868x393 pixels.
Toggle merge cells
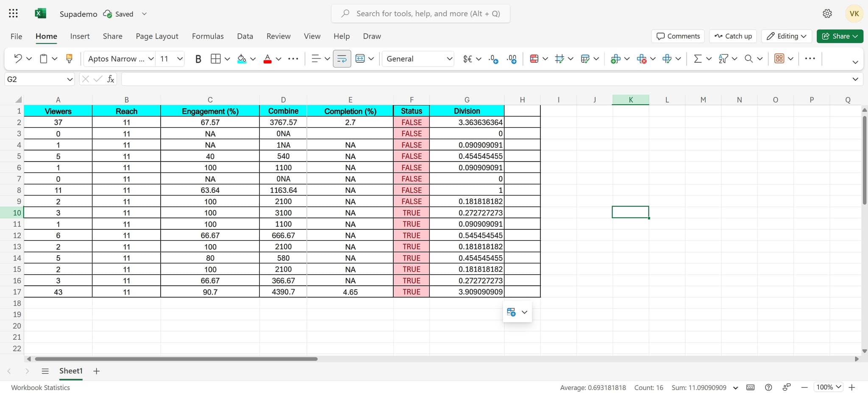click(x=360, y=59)
